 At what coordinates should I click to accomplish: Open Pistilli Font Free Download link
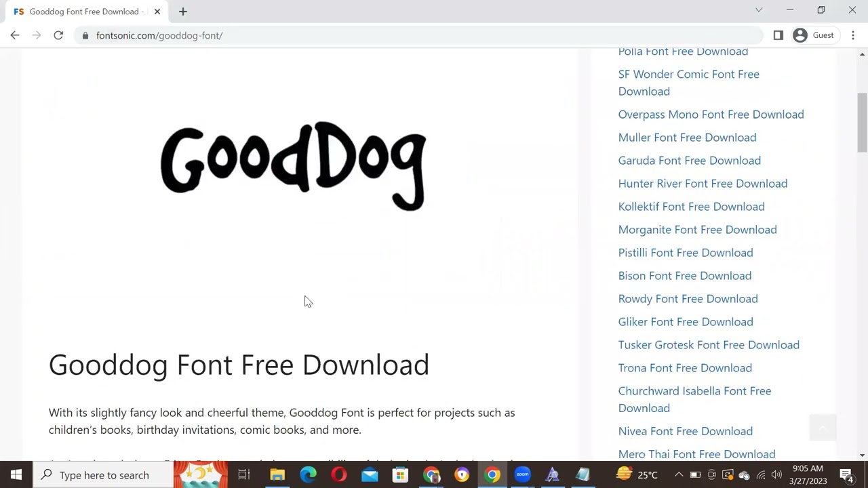[x=686, y=253]
